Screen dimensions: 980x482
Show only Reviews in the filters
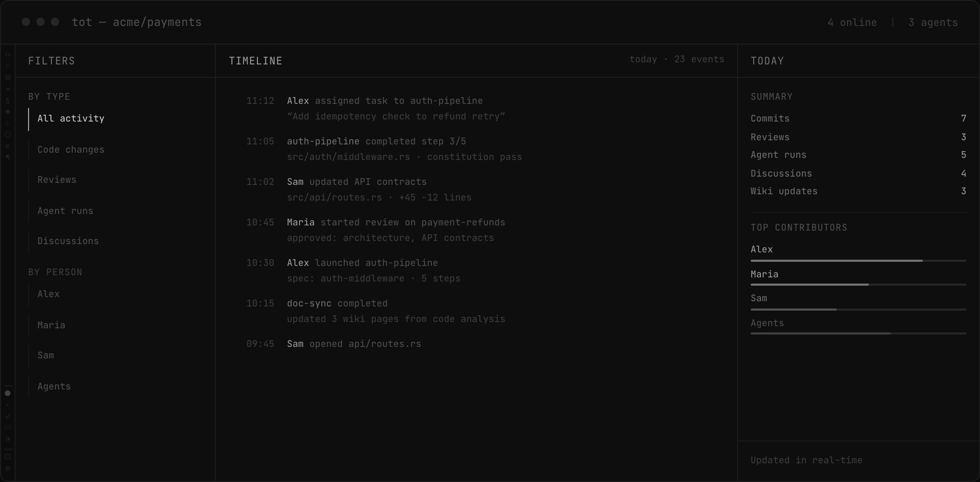point(115,180)
